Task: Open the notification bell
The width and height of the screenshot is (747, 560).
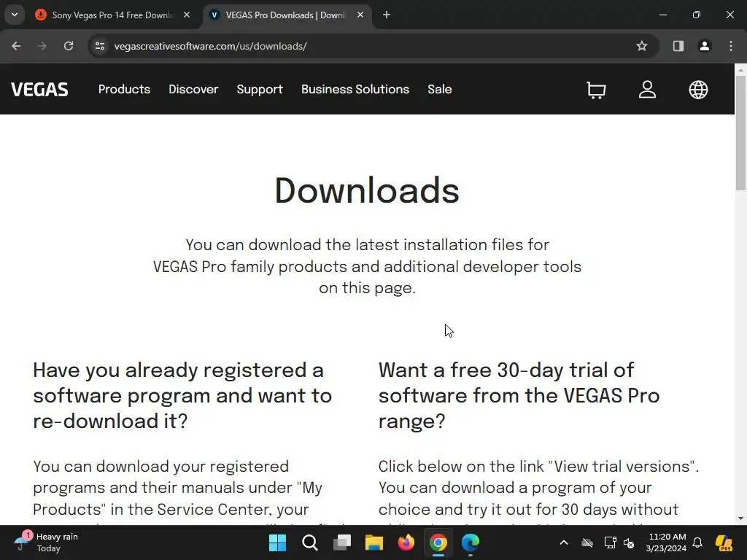Action: pyautogui.click(x=697, y=542)
